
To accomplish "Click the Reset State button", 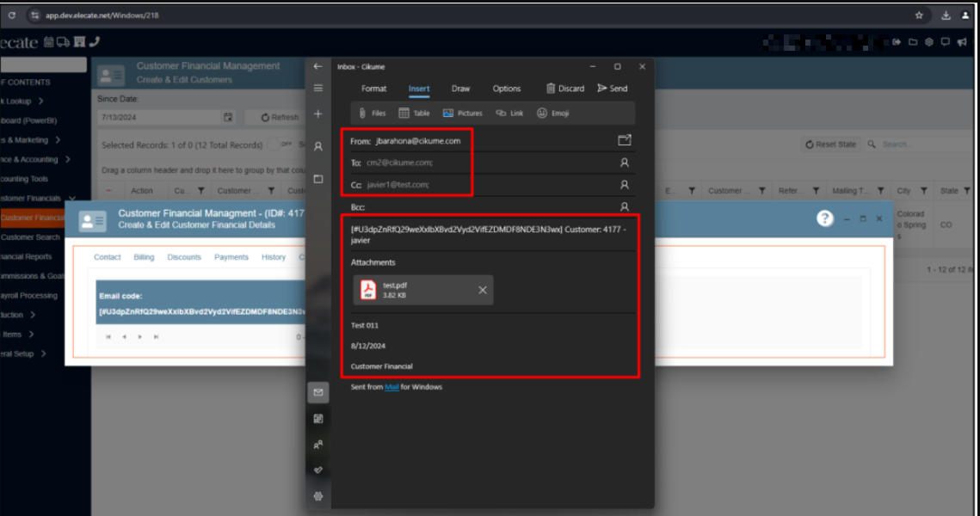I will pyautogui.click(x=830, y=144).
